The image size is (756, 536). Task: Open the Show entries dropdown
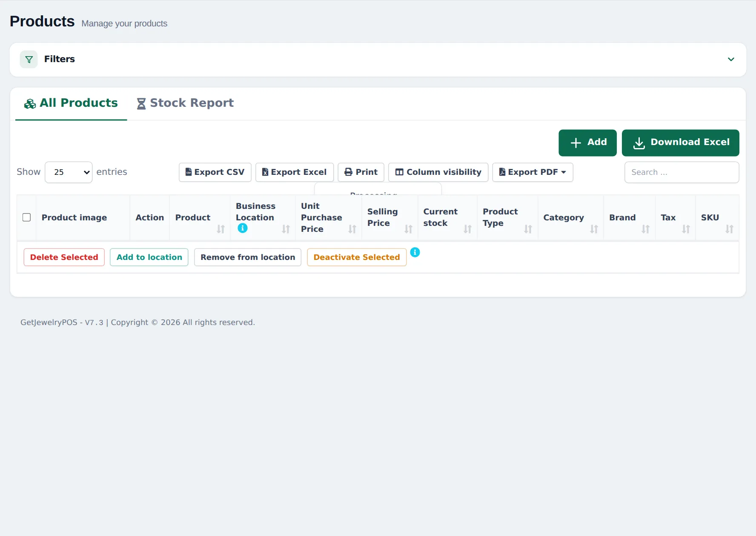[69, 172]
